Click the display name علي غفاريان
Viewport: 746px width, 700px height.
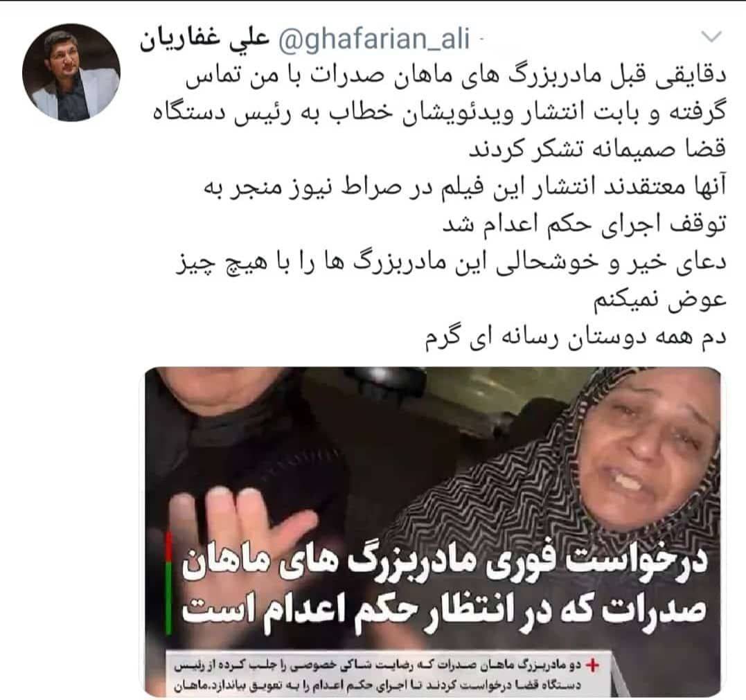pyautogui.click(x=204, y=39)
